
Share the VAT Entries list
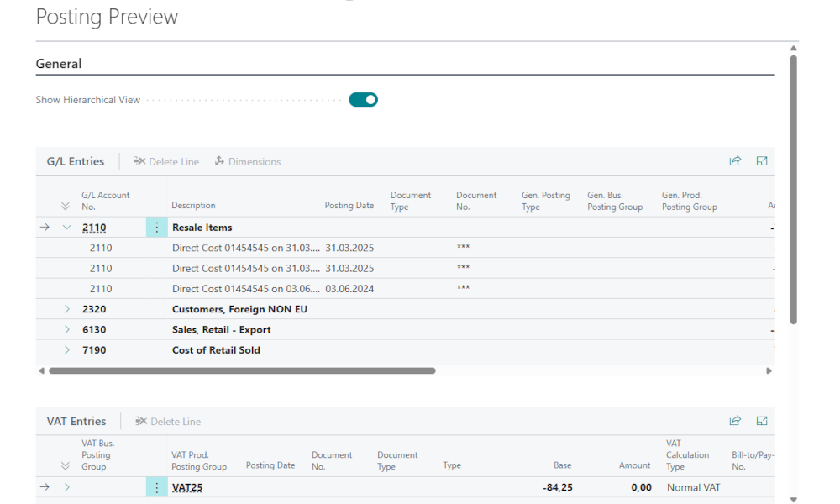[x=735, y=421]
